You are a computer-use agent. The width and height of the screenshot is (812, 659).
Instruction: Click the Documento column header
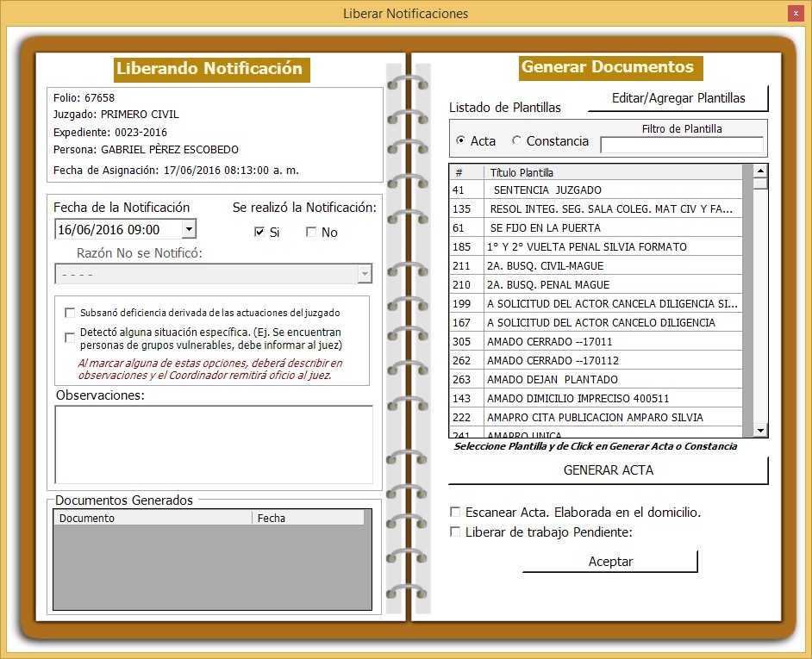(153, 519)
